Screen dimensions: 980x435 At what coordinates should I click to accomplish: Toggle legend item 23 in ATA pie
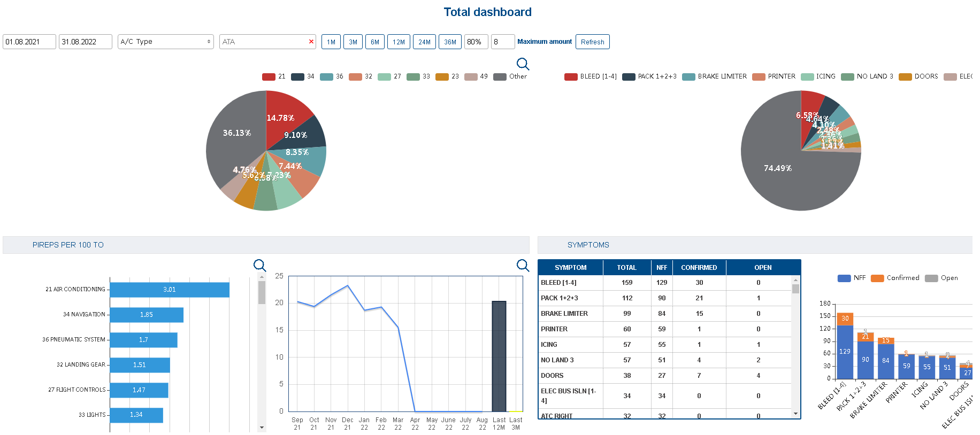click(447, 76)
